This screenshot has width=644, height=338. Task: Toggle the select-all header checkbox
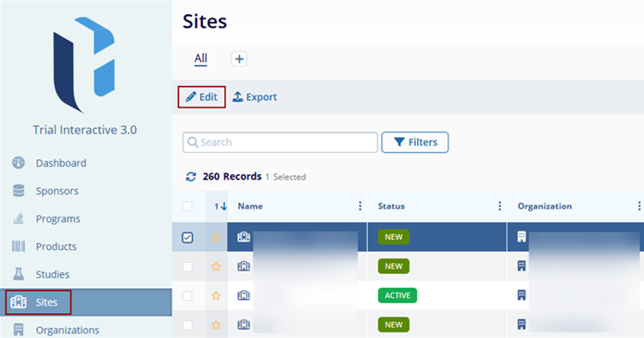point(187,207)
